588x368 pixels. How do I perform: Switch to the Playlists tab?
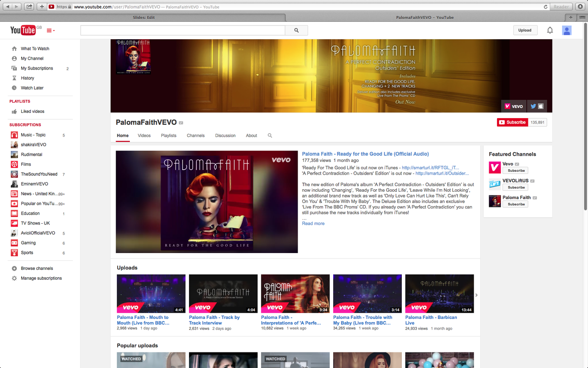pyautogui.click(x=169, y=136)
